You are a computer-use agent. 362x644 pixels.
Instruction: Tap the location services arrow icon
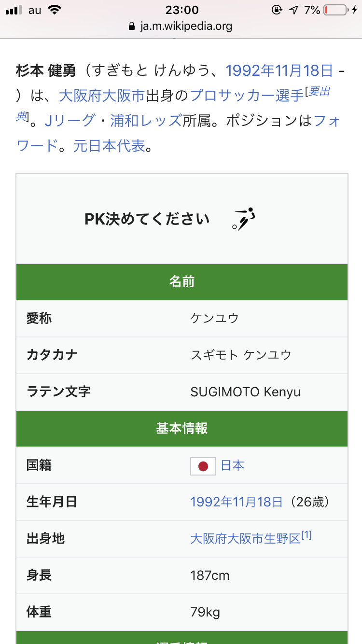[x=293, y=10]
